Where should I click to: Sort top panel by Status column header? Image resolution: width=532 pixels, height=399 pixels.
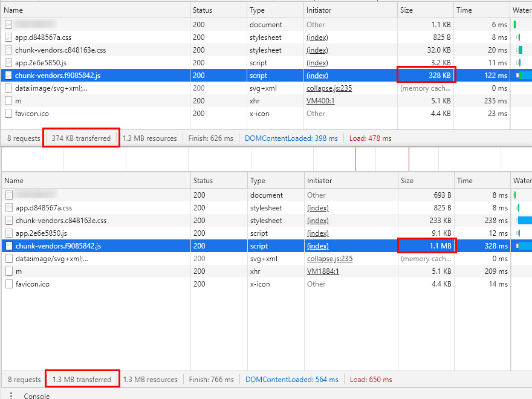point(203,10)
